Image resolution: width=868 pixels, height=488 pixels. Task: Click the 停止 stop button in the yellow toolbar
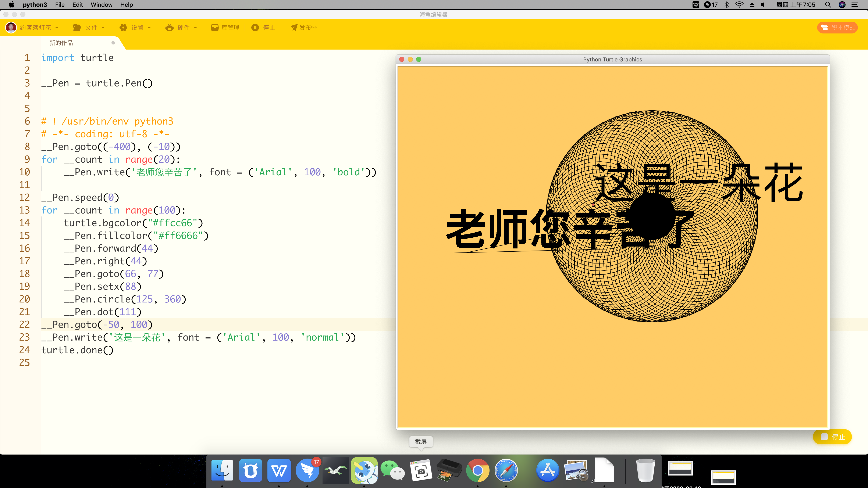tap(263, 28)
